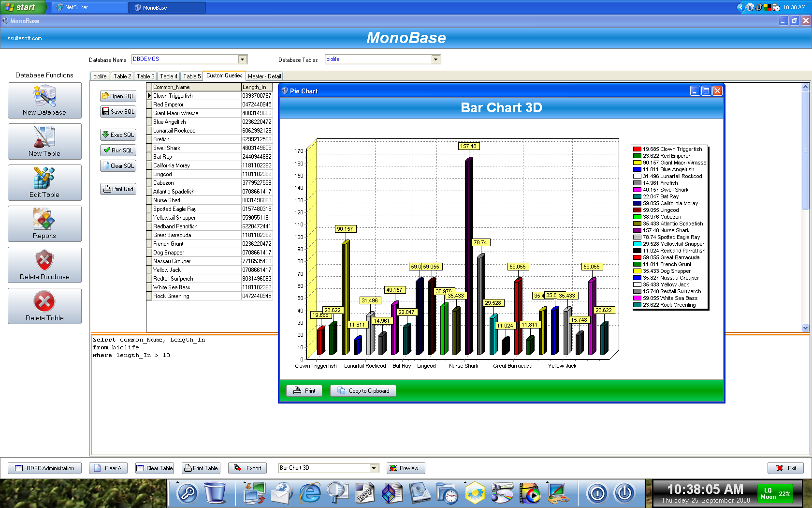Exit the MonoBase application
812x508 pixels.
coord(785,468)
